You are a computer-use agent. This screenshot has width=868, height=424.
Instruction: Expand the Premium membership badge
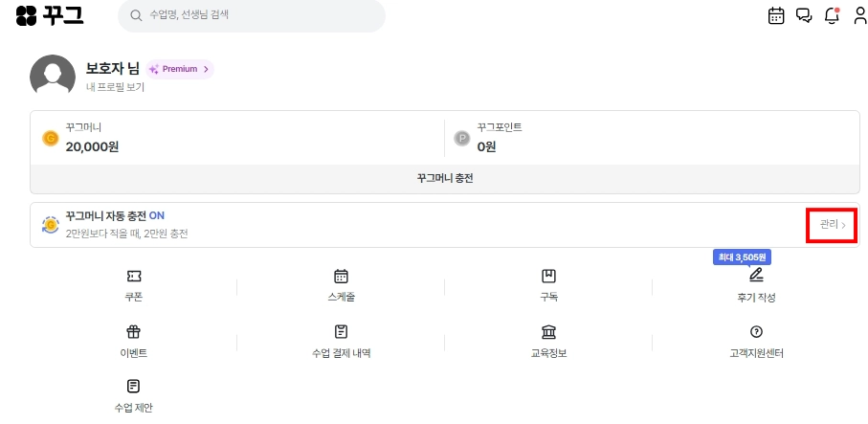point(180,69)
